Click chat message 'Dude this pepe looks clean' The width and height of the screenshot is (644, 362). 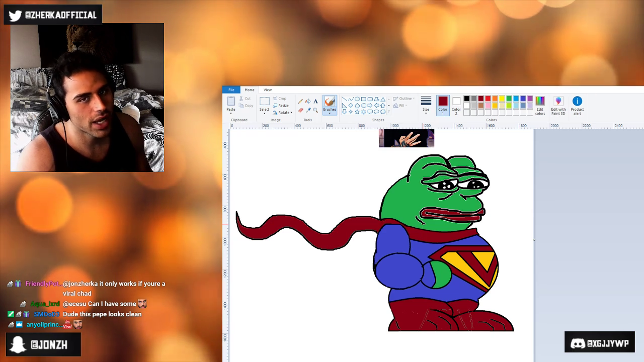pyautogui.click(x=102, y=314)
